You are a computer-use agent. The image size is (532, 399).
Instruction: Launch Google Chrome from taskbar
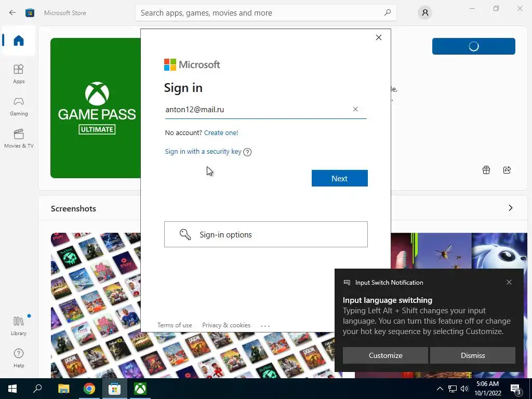(x=89, y=389)
